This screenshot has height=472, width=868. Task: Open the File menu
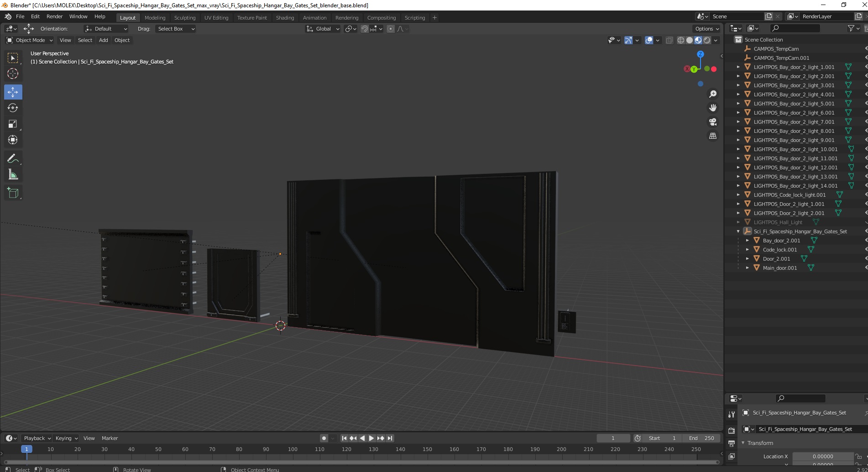coord(20,16)
